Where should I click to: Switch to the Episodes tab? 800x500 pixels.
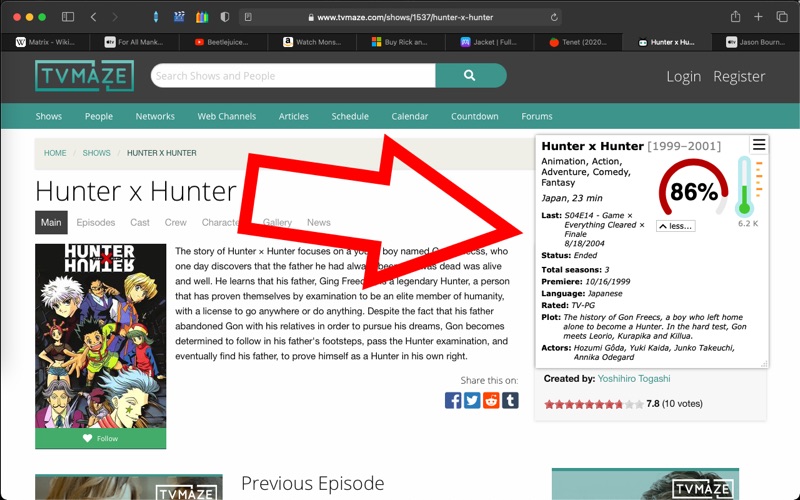(96, 222)
